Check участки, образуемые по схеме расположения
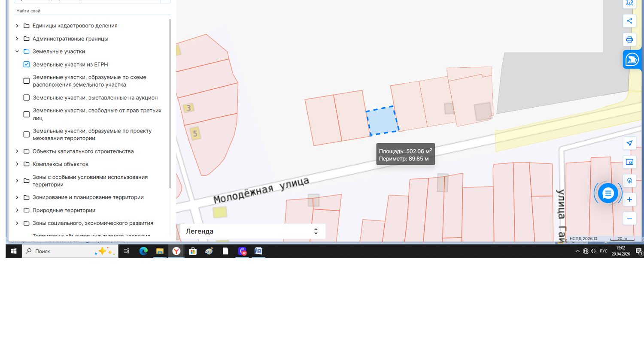 [26, 81]
